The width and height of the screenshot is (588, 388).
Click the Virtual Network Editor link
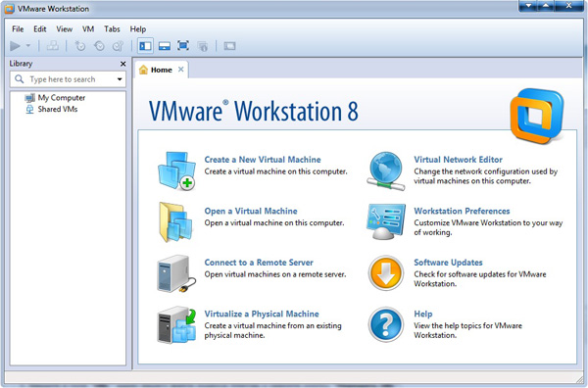coord(458,160)
